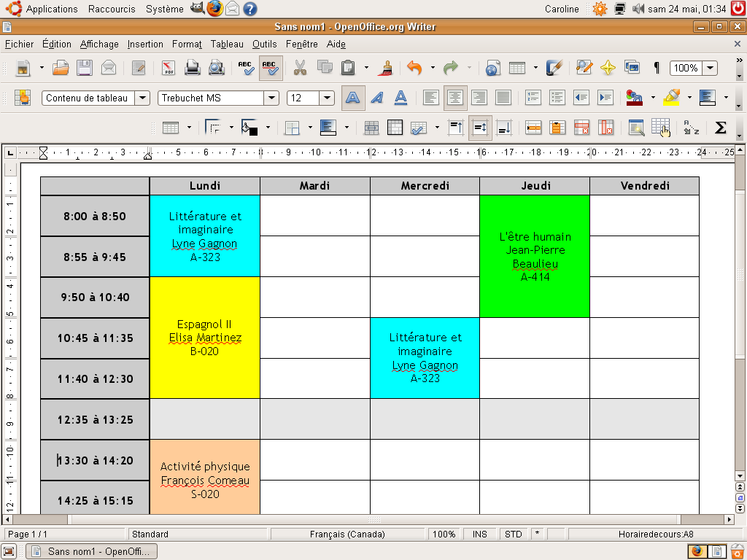Viewport: 747px width, 560px height.
Task: Open the font size dropdown
Action: pos(326,98)
